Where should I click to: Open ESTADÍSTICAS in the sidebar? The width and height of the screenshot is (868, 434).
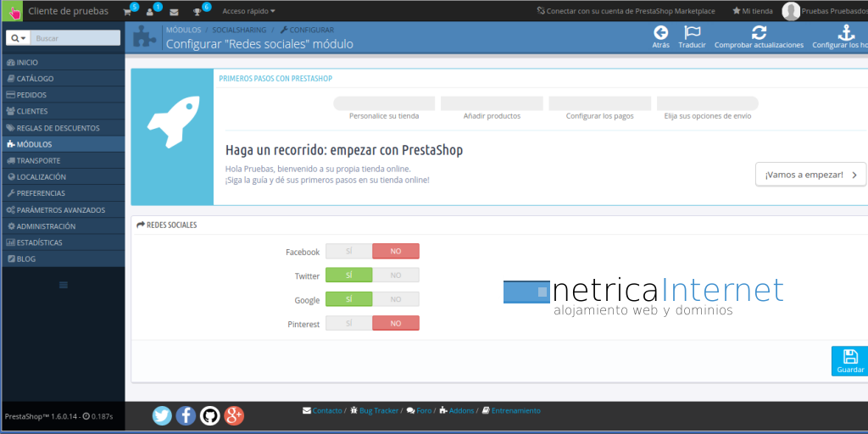click(x=63, y=242)
